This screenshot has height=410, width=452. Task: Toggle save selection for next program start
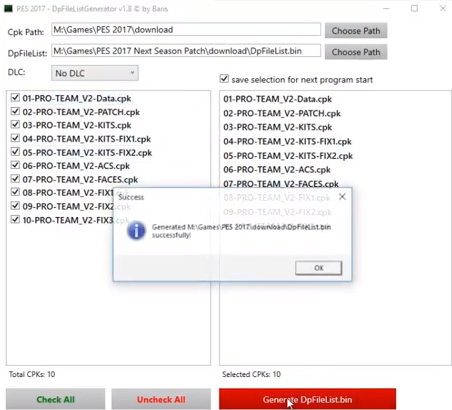224,79
